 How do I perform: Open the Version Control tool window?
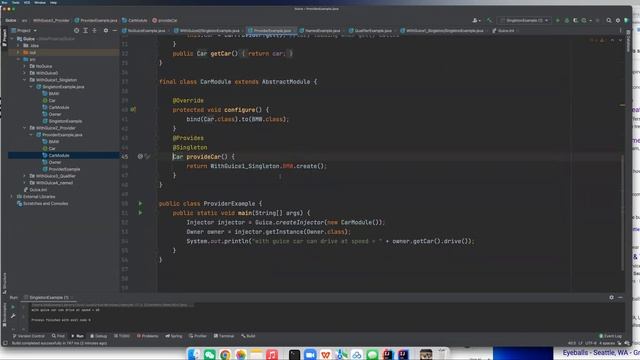tap(28, 336)
